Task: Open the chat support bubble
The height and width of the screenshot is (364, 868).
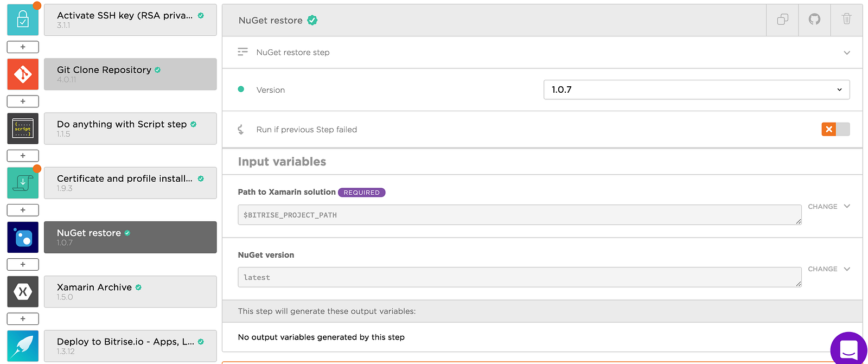Action: [848, 348]
